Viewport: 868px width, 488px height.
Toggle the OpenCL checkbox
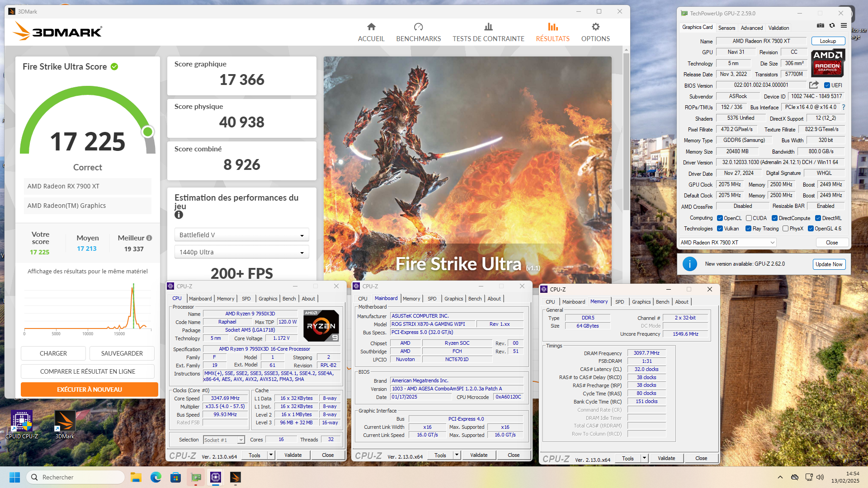tap(720, 218)
